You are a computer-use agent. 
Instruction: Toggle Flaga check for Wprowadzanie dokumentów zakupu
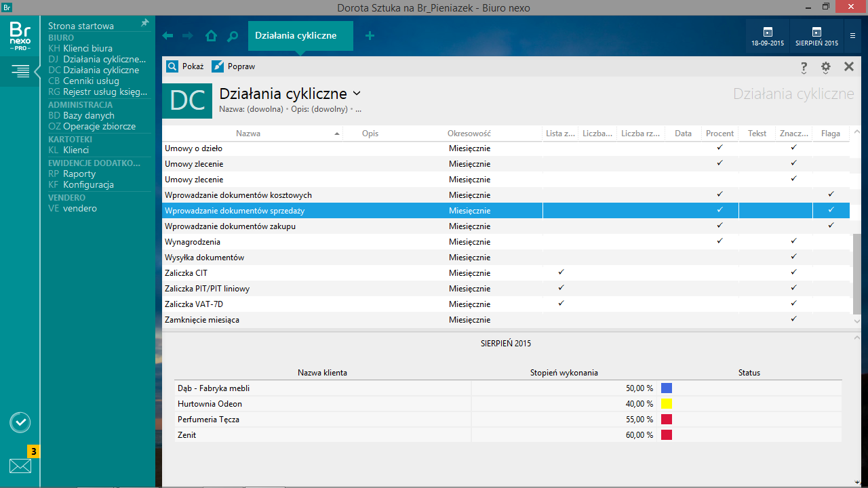point(831,226)
